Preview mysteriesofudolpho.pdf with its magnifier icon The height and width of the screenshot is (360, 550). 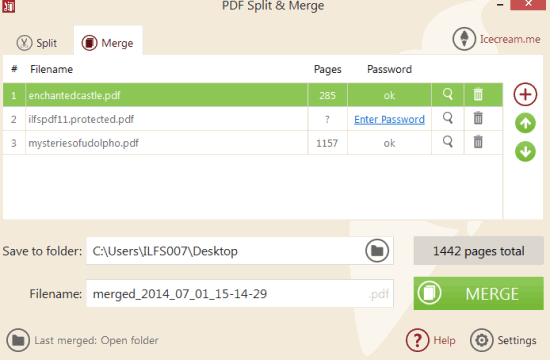click(448, 142)
